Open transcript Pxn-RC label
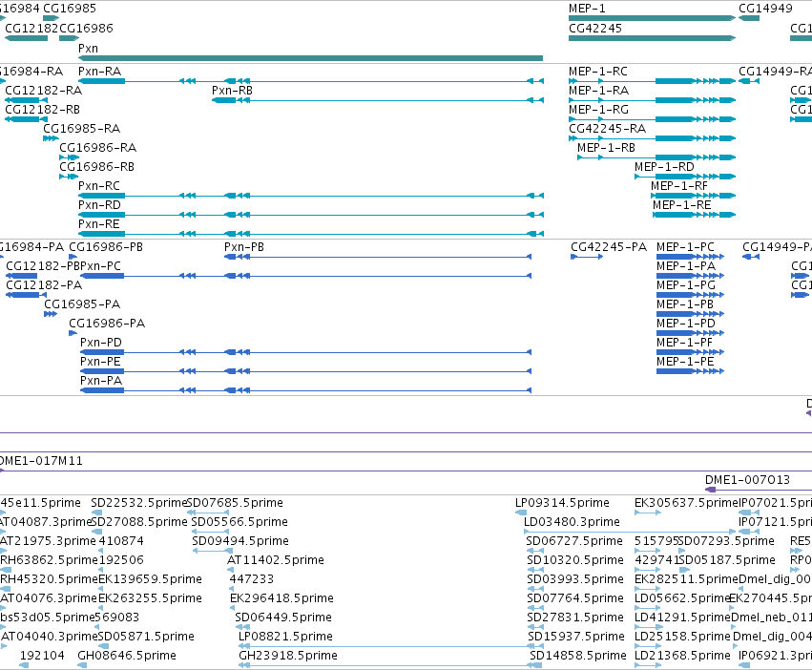812x670 pixels. pyautogui.click(x=99, y=185)
